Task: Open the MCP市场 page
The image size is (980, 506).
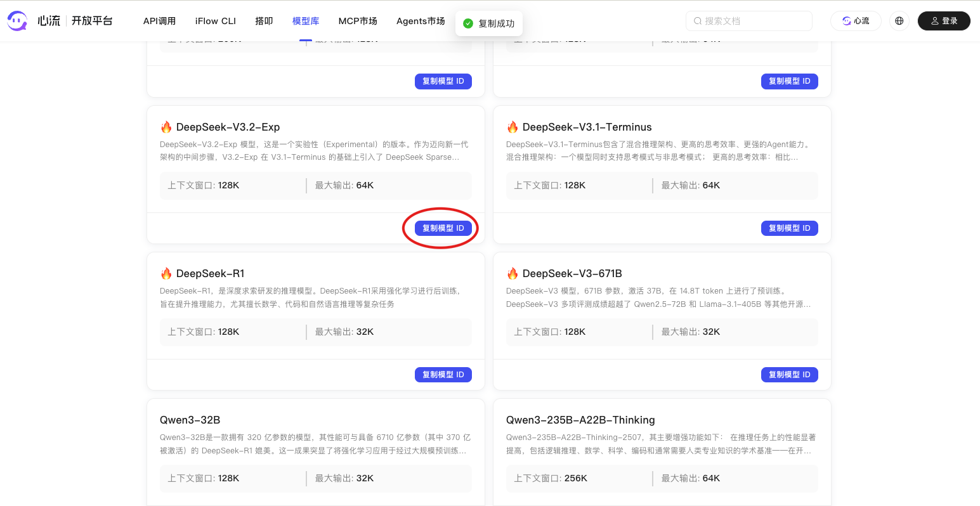Action: coord(358,21)
